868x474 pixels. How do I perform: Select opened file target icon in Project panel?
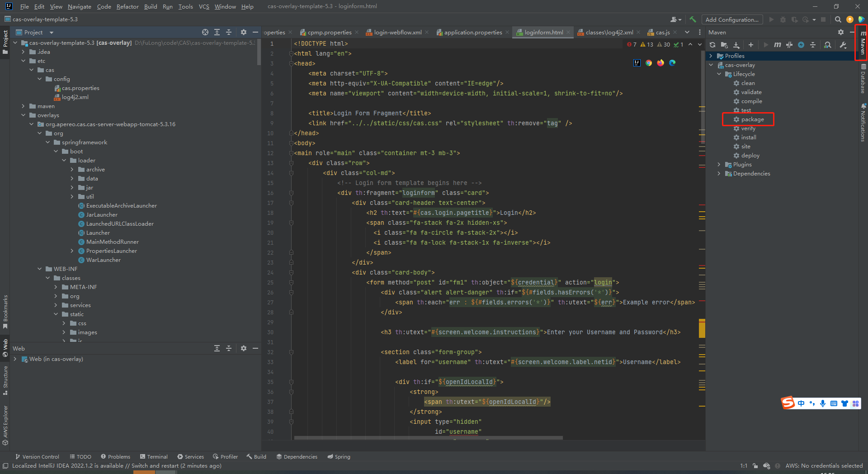click(205, 32)
